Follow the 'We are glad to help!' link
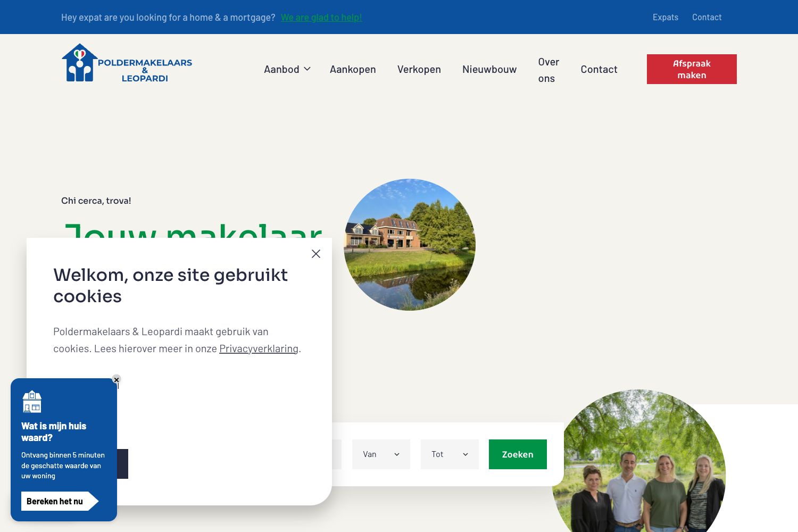 (x=321, y=18)
